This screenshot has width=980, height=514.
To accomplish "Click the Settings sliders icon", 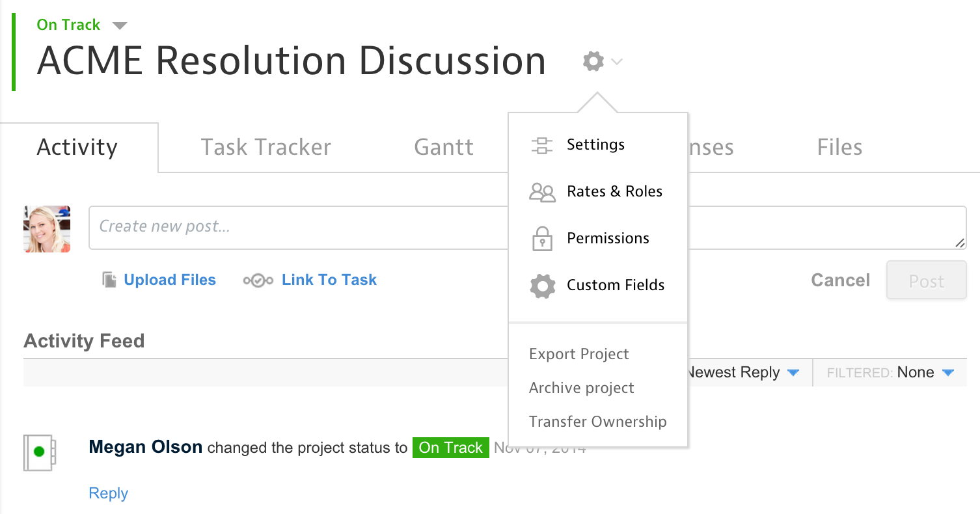I will (x=541, y=145).
